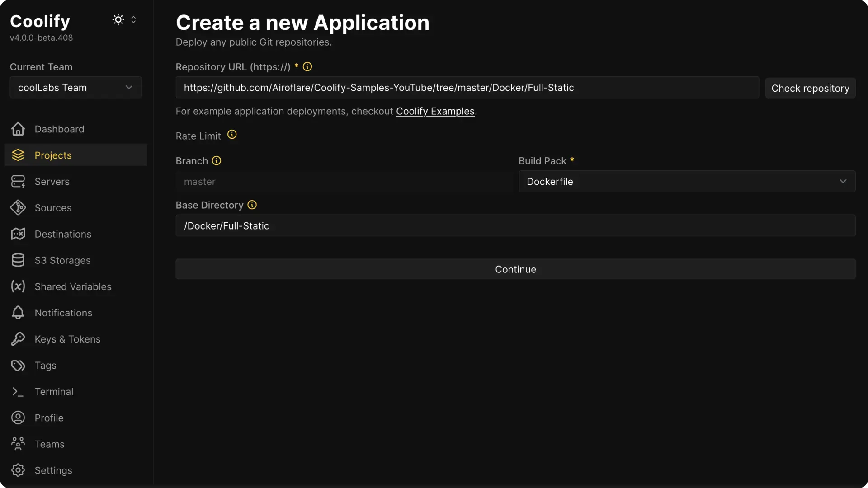Viewport: 868px width, 488px height.
Task: Open Sources using its sidebar icon
Action: [18, 207]
